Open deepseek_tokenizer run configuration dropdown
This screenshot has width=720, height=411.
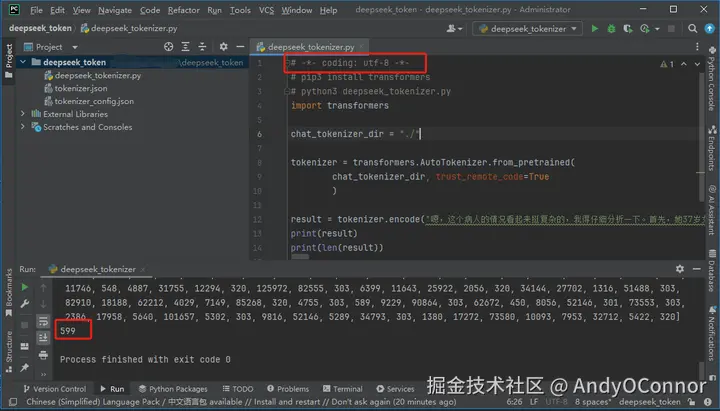coord(528,28)
